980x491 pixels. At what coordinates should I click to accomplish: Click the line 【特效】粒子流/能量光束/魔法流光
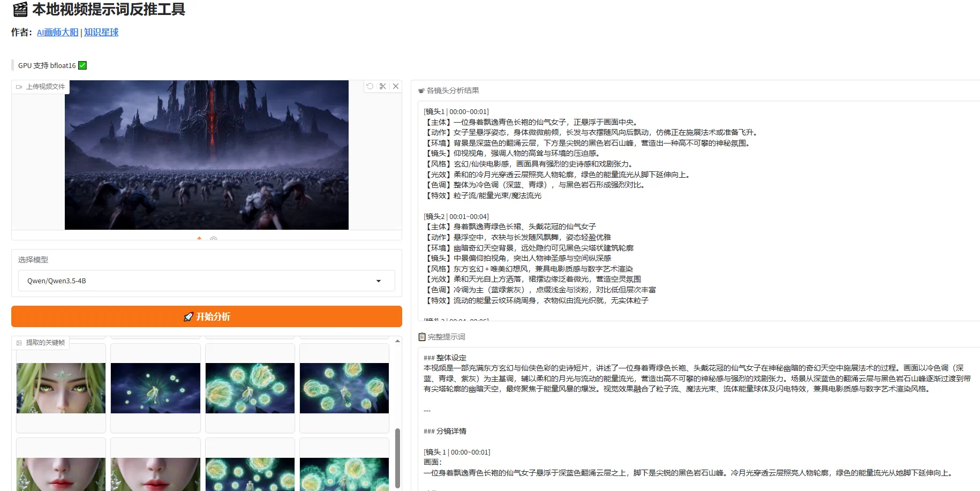[x=483, y=196]
